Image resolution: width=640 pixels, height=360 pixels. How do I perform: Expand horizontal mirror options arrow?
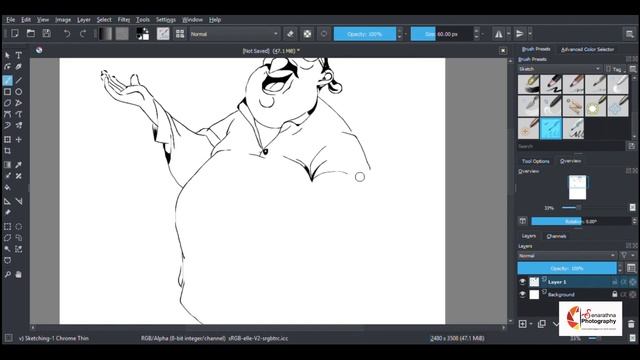pos(509,34)
